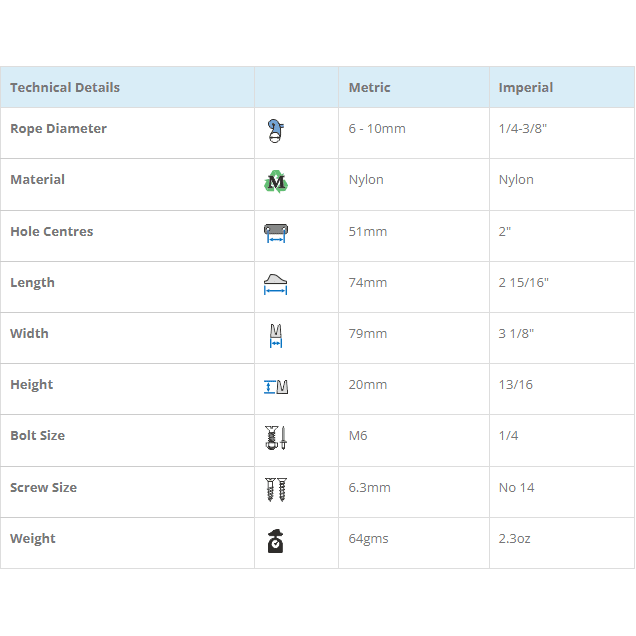This screenshot has width=636, height=636.
Task: Click the 6 - 10mm metric value
Action: [x=377, y=129]
